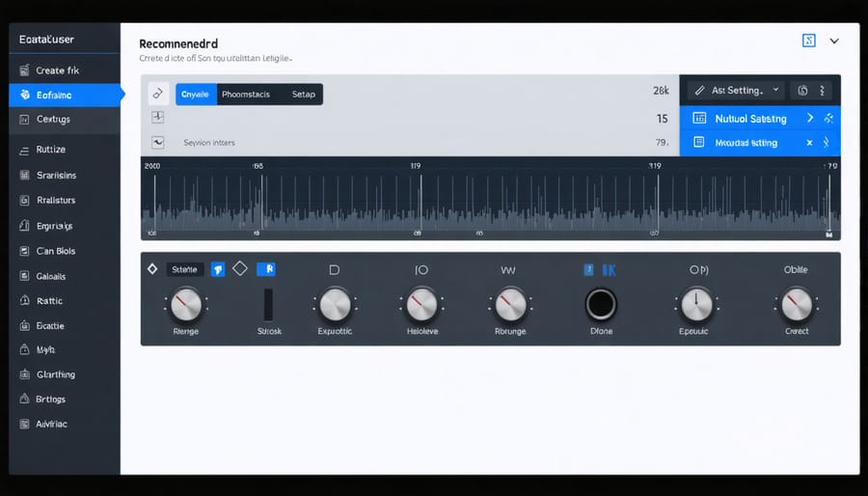The width and height of the screenshot is (868, 496).
Task: Click the Glarthing sidebar icon
Action: [24, 374]
